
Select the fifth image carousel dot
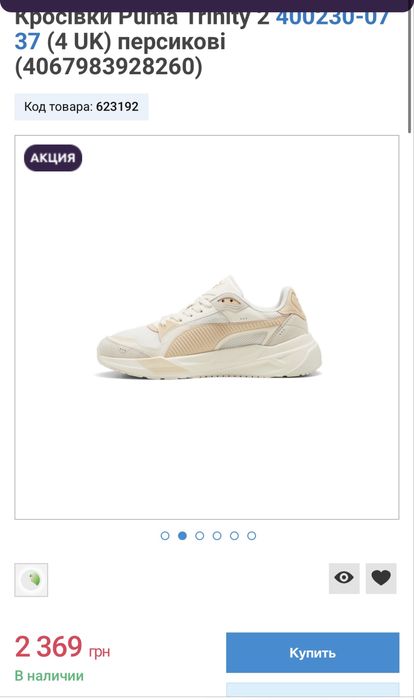[x=234, y=535]
